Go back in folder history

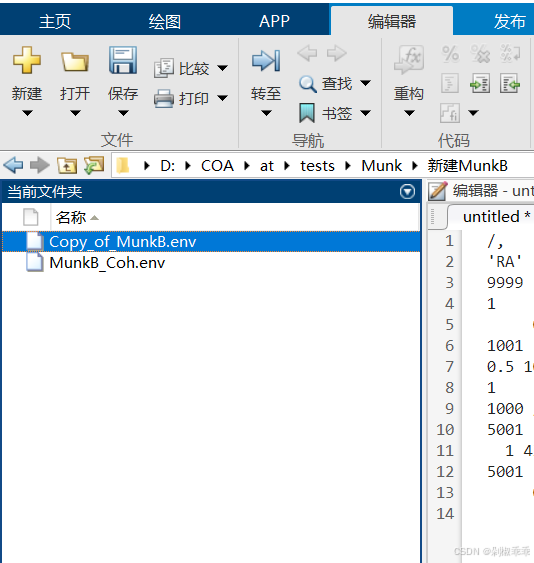coord(13,166)
